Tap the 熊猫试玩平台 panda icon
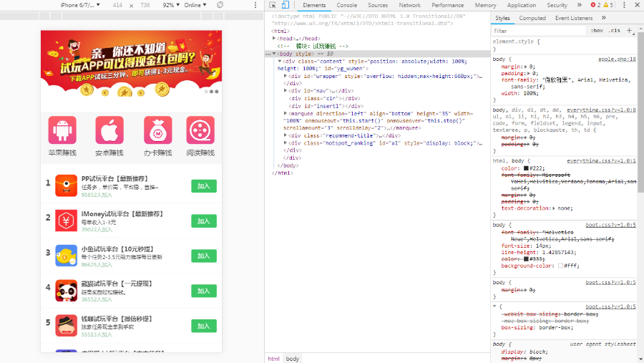 (66, 291)
